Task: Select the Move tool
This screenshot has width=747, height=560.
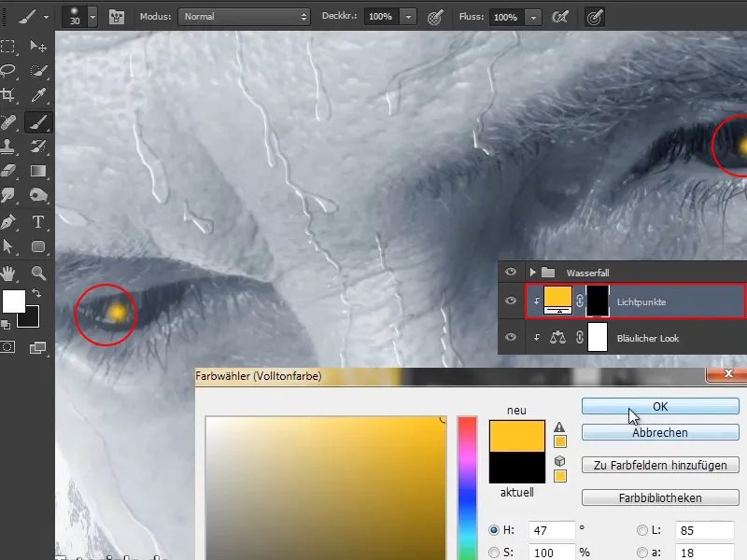Action: 38,46
